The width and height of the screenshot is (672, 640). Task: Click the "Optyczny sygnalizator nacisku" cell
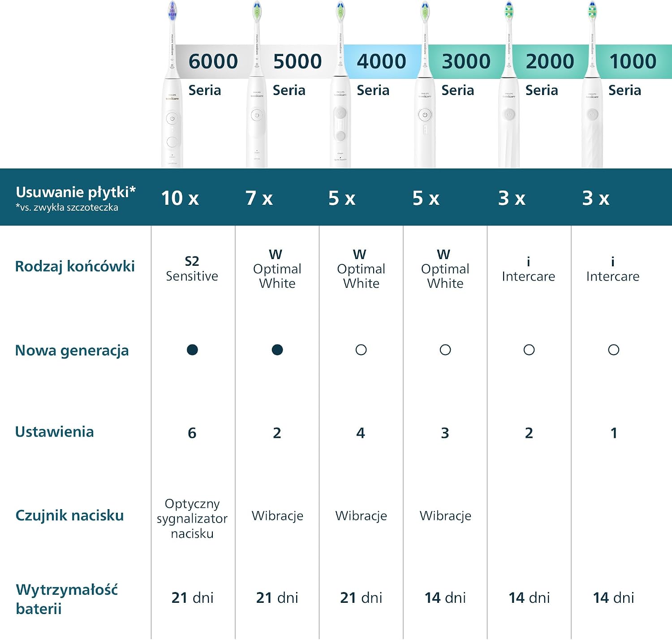tap(192, 518)
